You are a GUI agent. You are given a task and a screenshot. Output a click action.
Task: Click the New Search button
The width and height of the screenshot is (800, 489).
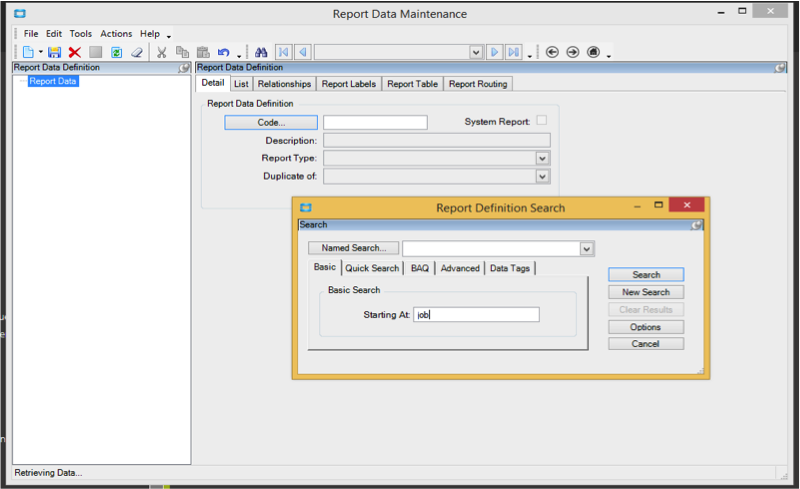pos(646,292)
